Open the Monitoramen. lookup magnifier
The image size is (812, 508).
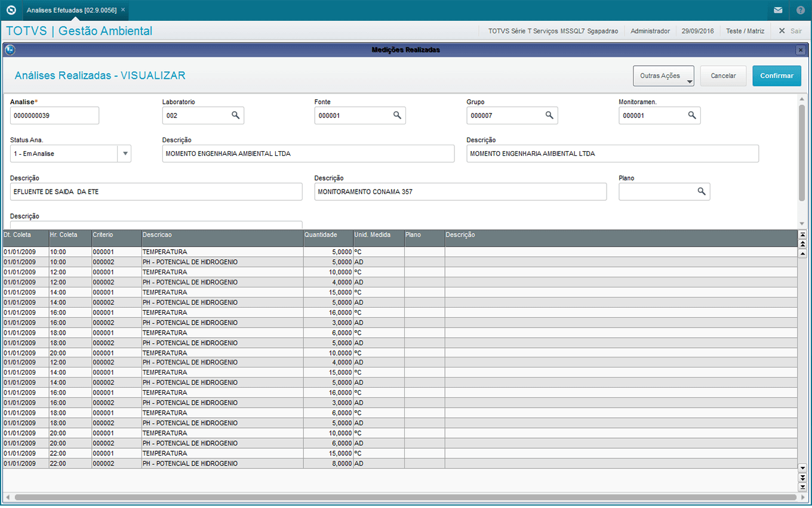coord(692,115)
